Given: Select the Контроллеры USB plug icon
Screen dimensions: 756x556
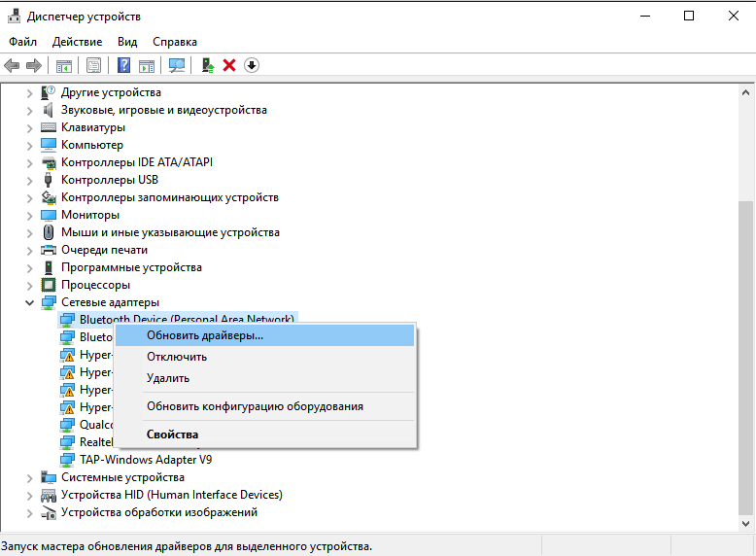Looking at the screenshot, I should coord(48,180).
